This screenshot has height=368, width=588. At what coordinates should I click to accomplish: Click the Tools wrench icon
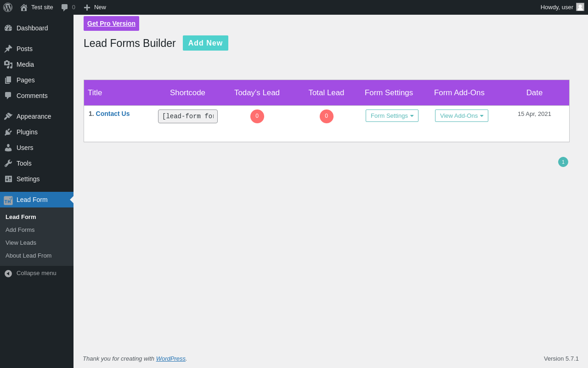(x=8, y=163)
